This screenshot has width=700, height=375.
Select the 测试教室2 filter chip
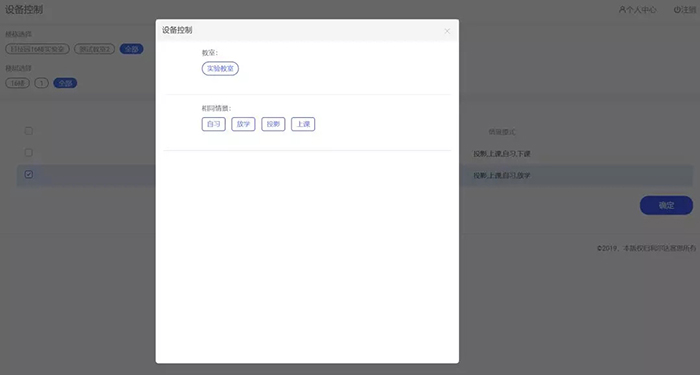[x=95, y=49]
